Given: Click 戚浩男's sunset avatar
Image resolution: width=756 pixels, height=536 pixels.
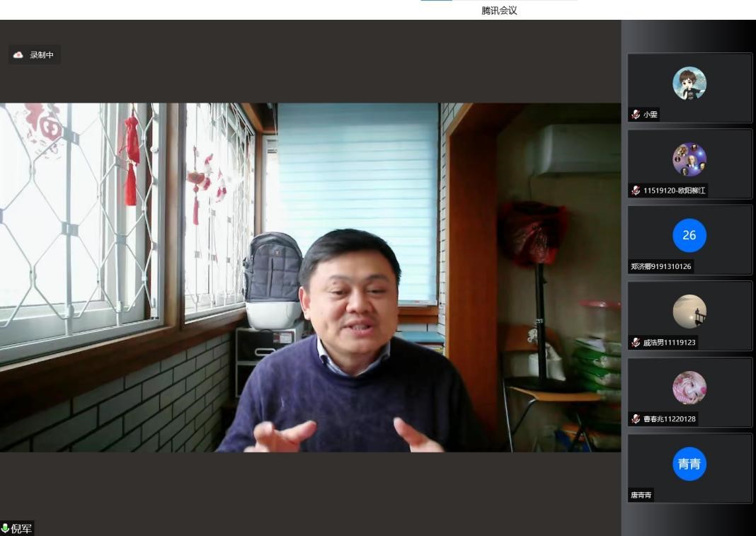Looking at the screenshot, I should pyautogui.click(x=689, y=312).
